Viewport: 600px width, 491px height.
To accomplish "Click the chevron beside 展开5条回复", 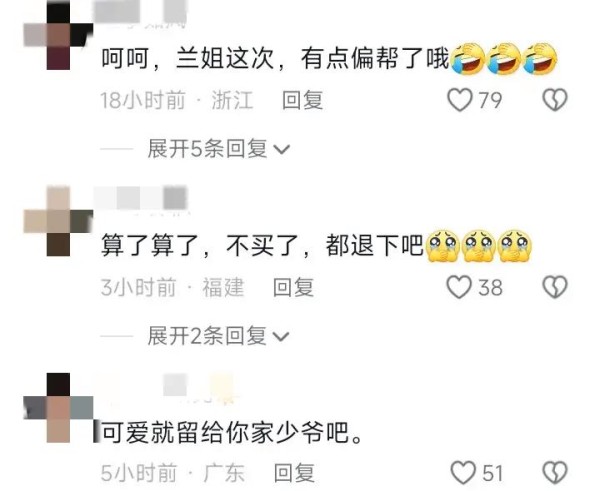I will point(282,149).
